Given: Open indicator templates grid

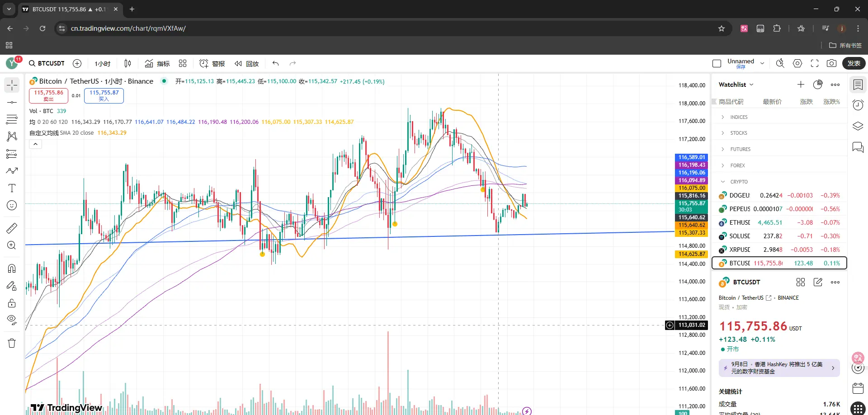Looking at the screenshot, I should (183, 63).
